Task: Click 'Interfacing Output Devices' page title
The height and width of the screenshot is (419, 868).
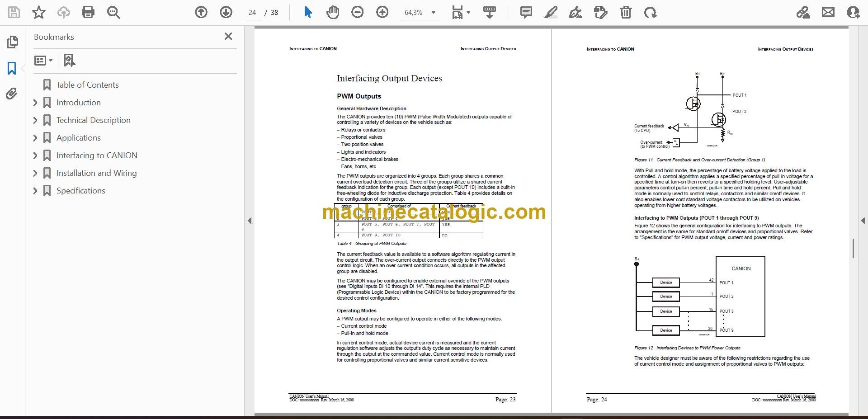Action: (x=389, y=78)
